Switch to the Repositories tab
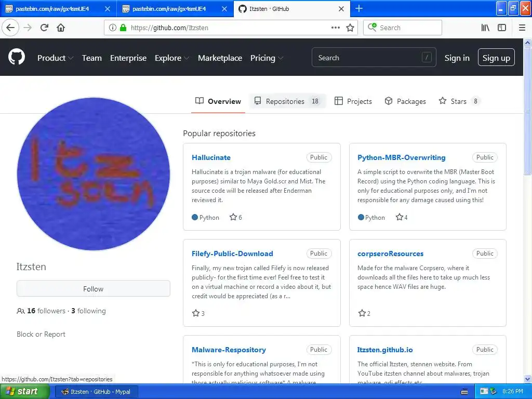Image resolution: width=532 pixels, height=399 pixels. [x=287, y=101]
